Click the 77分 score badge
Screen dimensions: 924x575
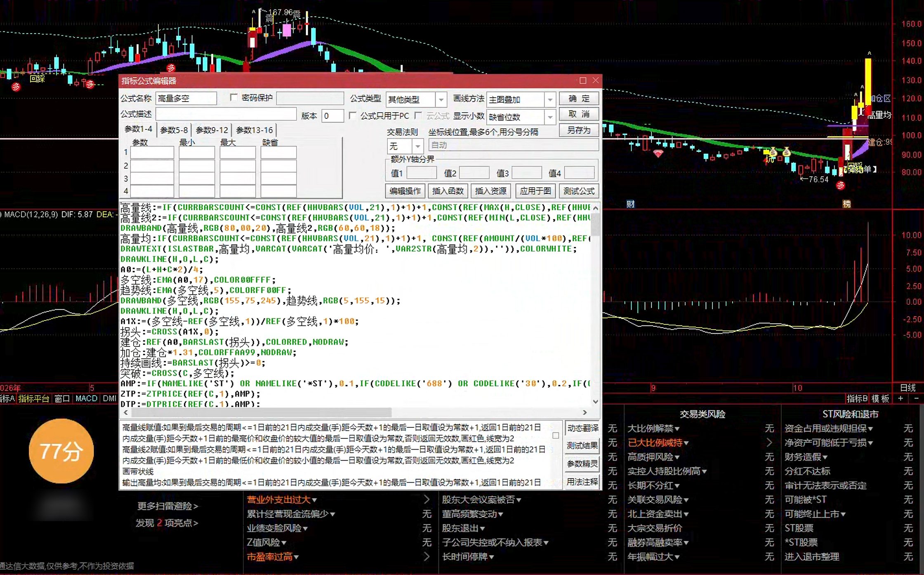point(61,451)
